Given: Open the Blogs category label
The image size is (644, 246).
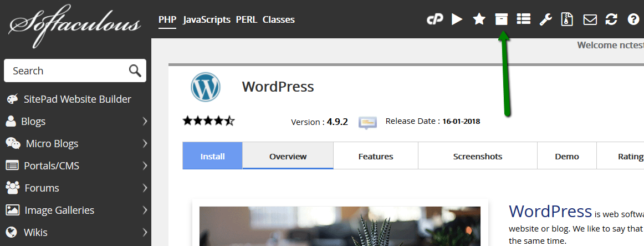Looking at the screenshot, I should 33,122.
